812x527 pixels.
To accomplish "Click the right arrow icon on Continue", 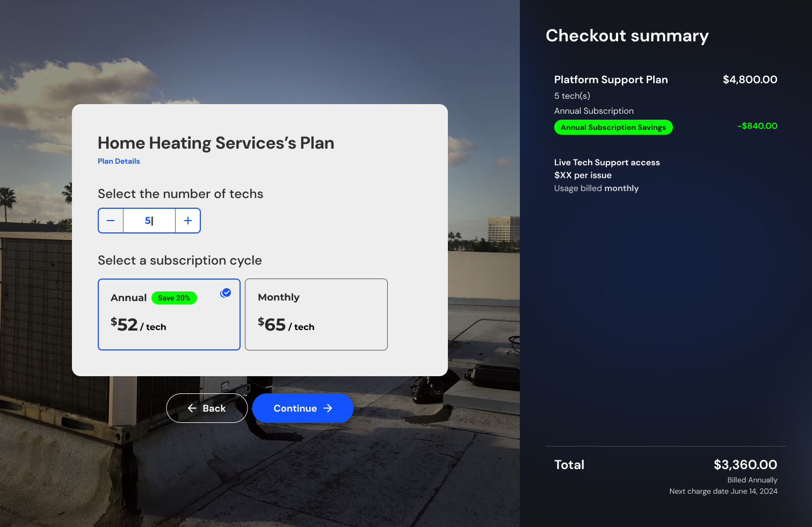I will 328,408.
